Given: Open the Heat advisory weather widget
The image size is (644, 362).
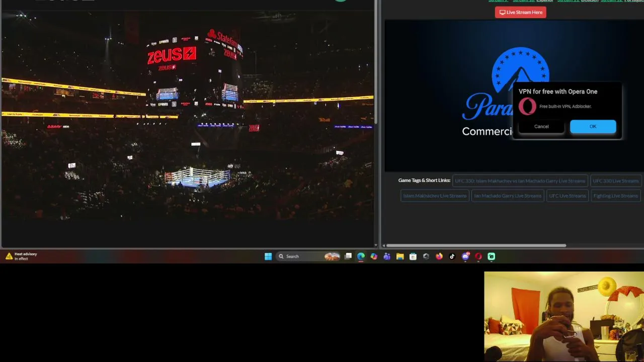Looking at the screenshot, I should pyautogui.click(x=21, y=256).
